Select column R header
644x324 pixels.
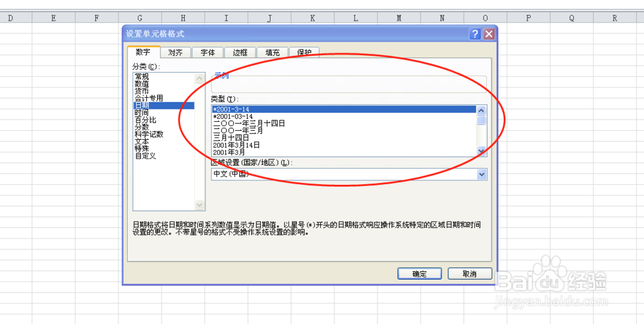(x=615, y=17)
